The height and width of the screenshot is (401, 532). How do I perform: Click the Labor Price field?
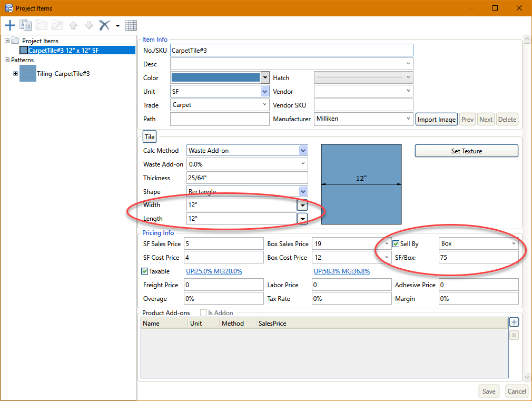(351, 285)
